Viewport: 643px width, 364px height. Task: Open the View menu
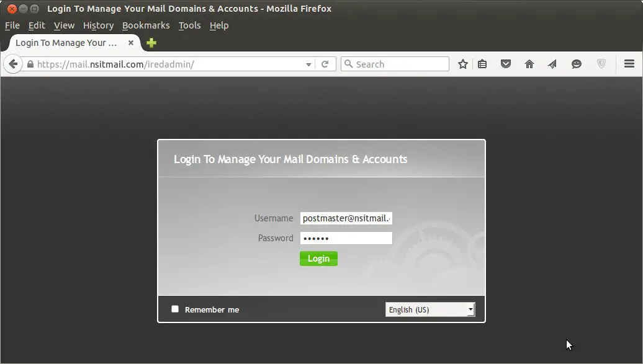(x=64, y=25)
